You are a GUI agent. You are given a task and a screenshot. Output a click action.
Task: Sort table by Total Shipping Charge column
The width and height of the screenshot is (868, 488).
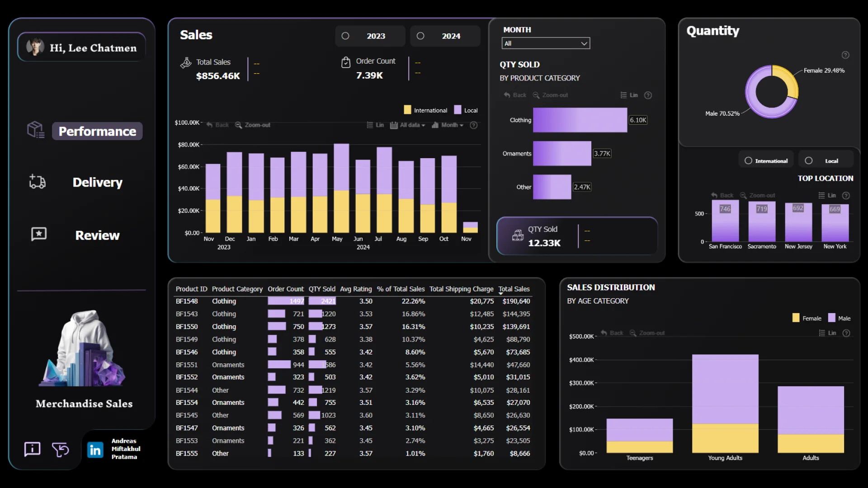[x=461, y=289]
